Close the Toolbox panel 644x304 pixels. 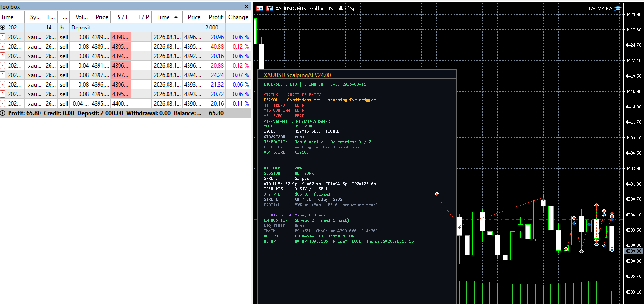tap(246, 7)
